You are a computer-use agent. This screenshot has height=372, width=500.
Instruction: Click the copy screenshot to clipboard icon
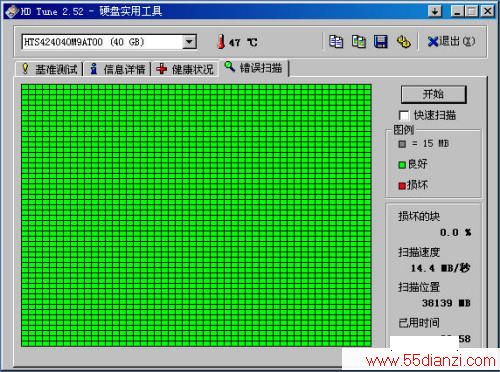pyautogui.click(x=359, y=42)
